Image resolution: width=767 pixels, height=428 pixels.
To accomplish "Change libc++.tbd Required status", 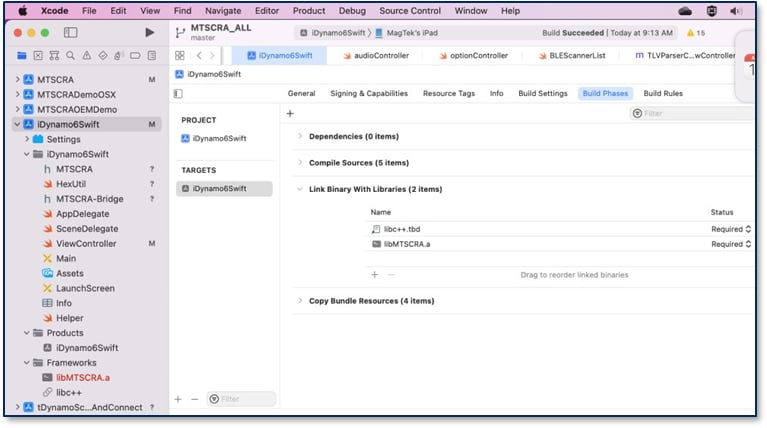I will click(731, 229).
